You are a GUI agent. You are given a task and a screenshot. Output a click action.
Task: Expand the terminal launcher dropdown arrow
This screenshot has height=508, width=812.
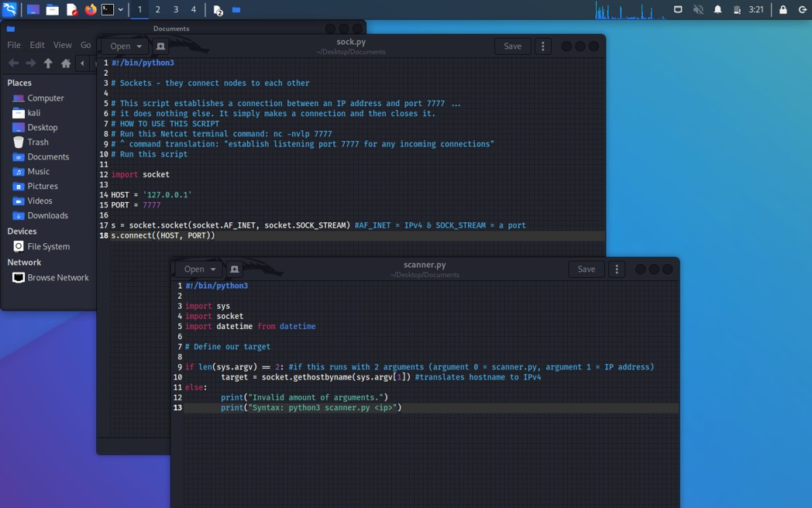click(x=121, y=9)
